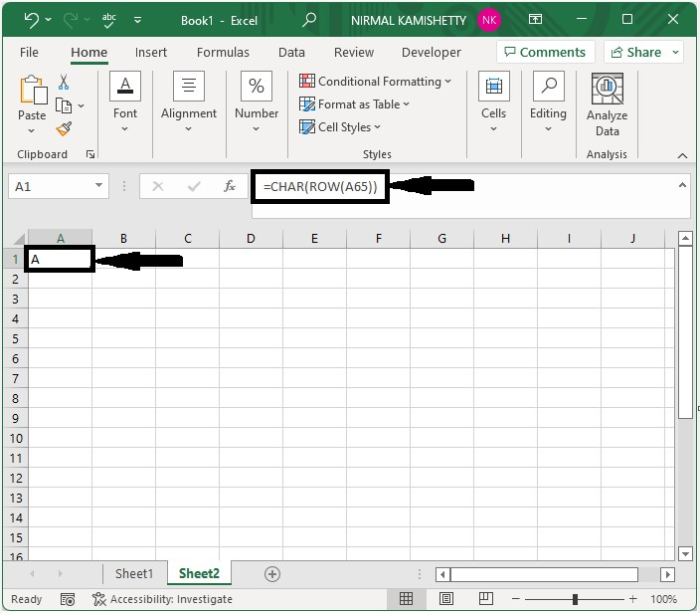Open the Data tab

click(292, 52)
